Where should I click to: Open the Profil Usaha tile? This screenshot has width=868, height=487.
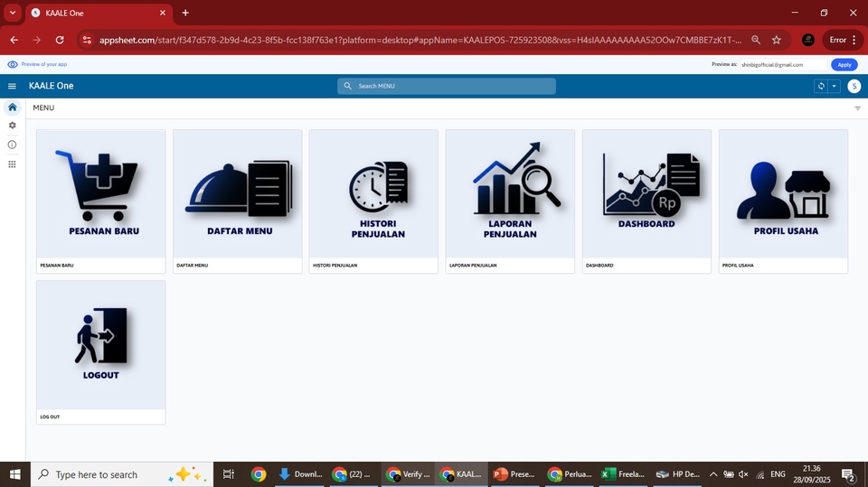(x=783, y=193)
